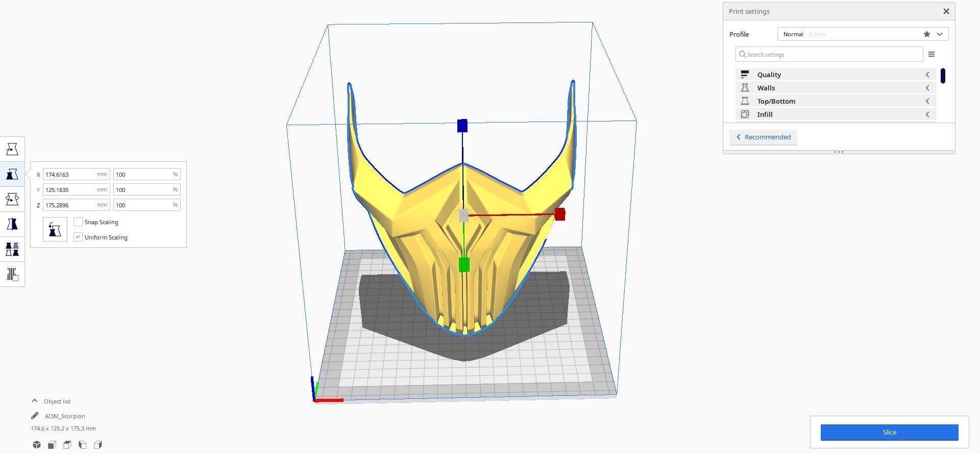Click the Z size mm field
The width and height of the screenshot is (980, 454).
click(x=77, y=205)
